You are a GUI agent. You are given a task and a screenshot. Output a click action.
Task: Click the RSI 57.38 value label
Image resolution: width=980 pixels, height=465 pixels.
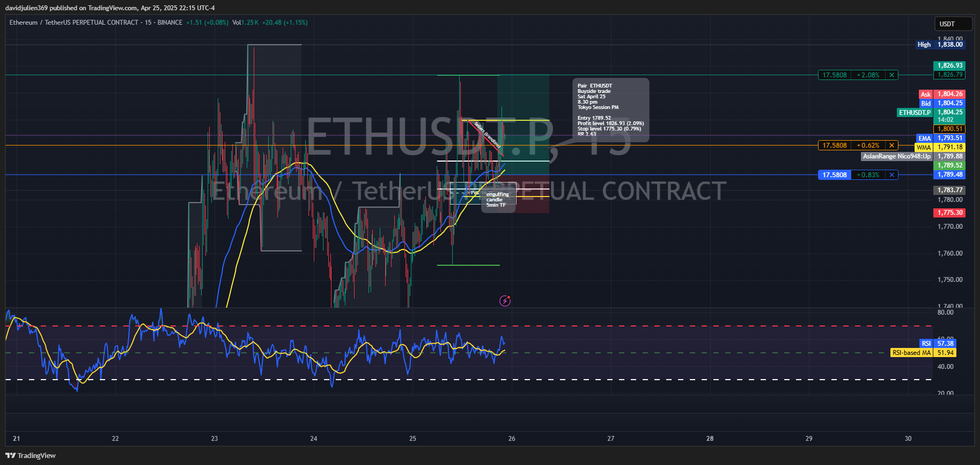coord(938,344)
